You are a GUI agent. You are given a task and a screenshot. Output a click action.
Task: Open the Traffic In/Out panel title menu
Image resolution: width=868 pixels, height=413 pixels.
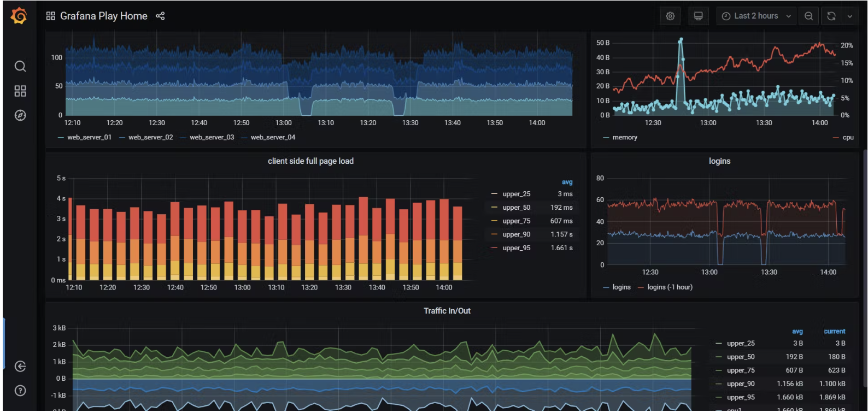[447, 311]
